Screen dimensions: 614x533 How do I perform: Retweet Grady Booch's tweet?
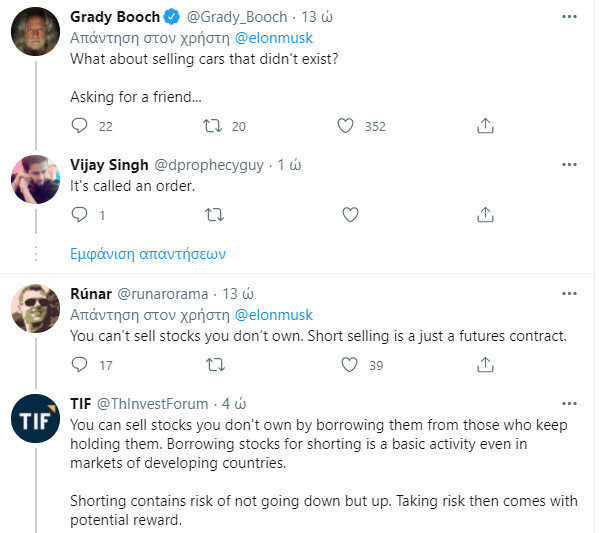(x=212, y=126)
